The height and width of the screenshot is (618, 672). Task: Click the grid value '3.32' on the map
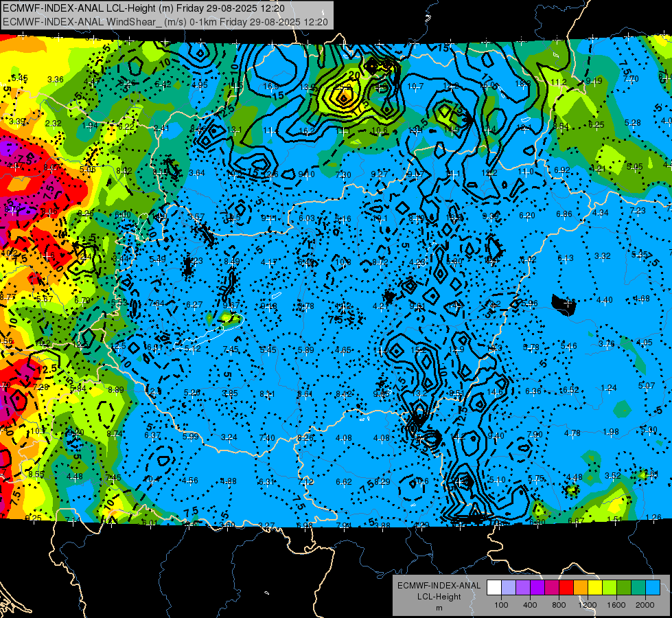(602, 256)
